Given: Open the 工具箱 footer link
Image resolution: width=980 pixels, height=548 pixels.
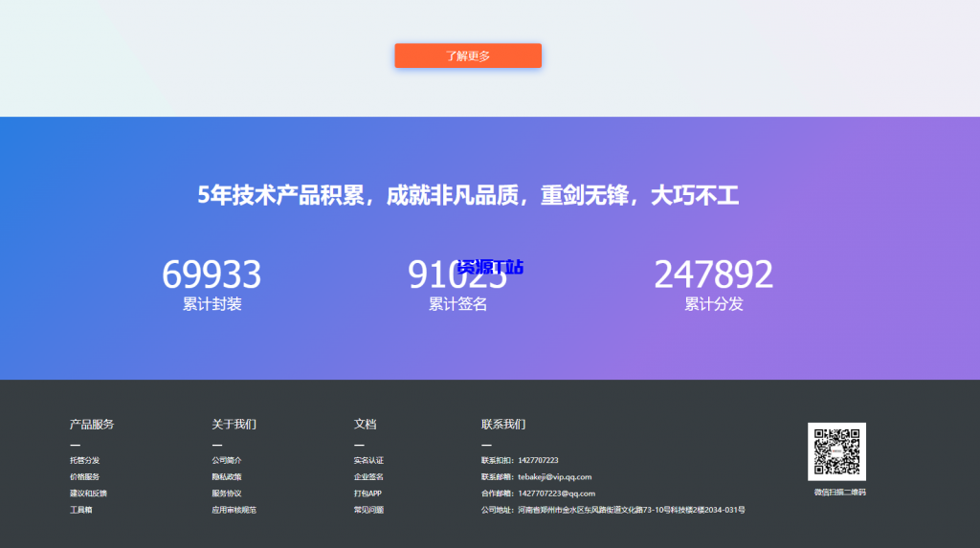Looking at the screenshot, I should (81, 510).
